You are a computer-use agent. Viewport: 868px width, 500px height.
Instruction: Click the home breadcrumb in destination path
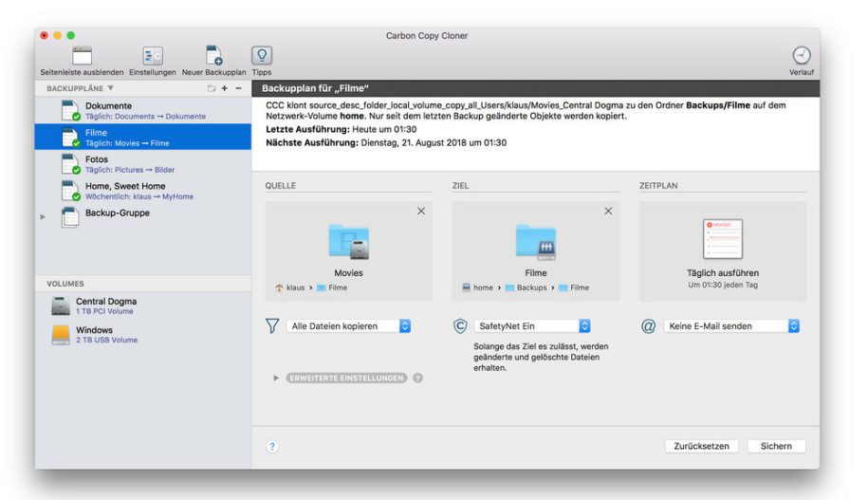pyautogui.click(x=478, y=287)
